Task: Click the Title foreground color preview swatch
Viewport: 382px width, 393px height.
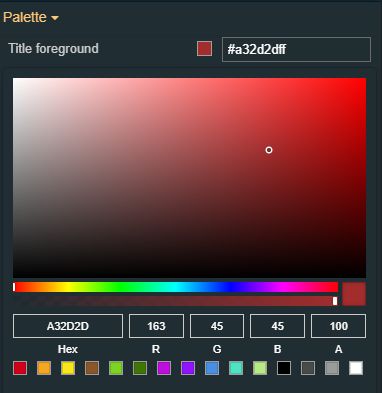Action: pos(204,49)
